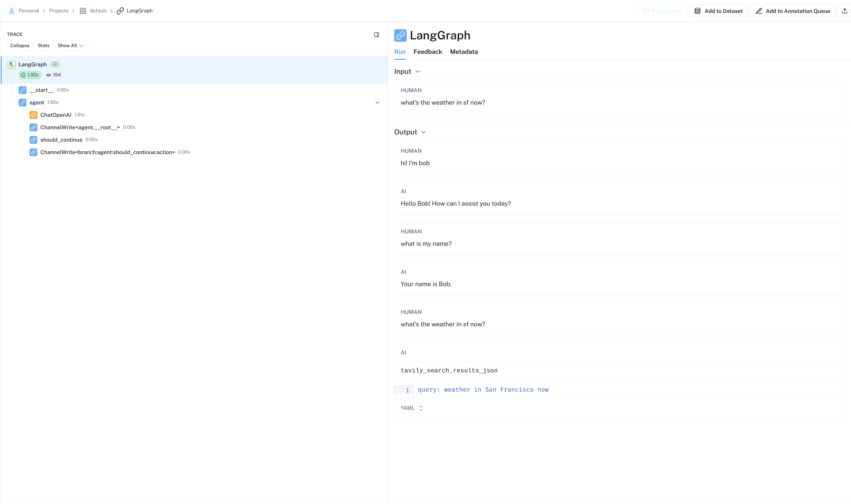
Task: Click the LangGraph parrot icon in trace
Action: coord(12,64)
